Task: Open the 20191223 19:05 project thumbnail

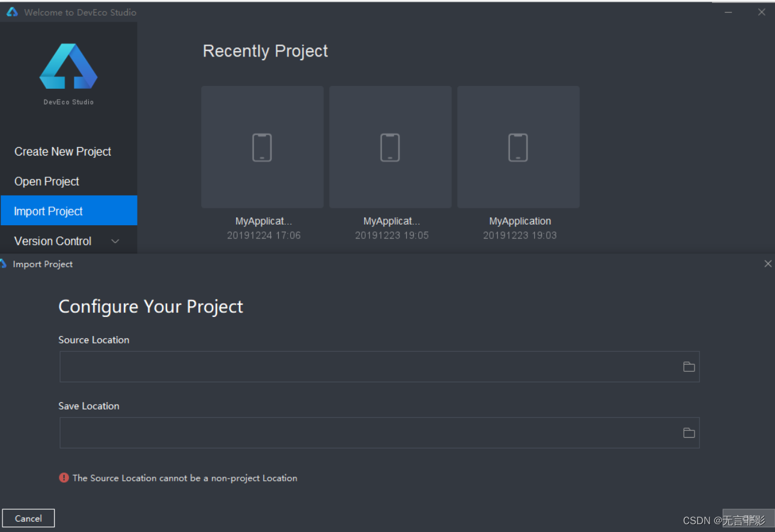Action: click(x=391, y=147)
